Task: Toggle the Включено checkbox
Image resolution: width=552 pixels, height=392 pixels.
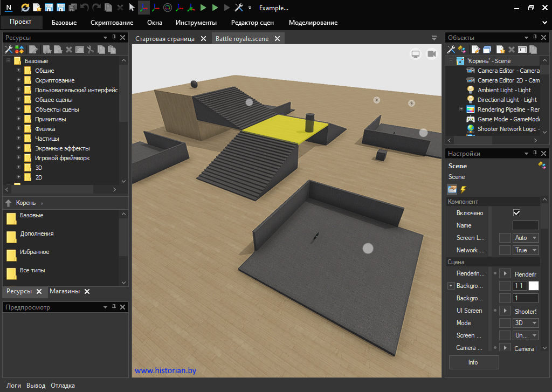Action: pyautogui.click(x=516, y=213)
